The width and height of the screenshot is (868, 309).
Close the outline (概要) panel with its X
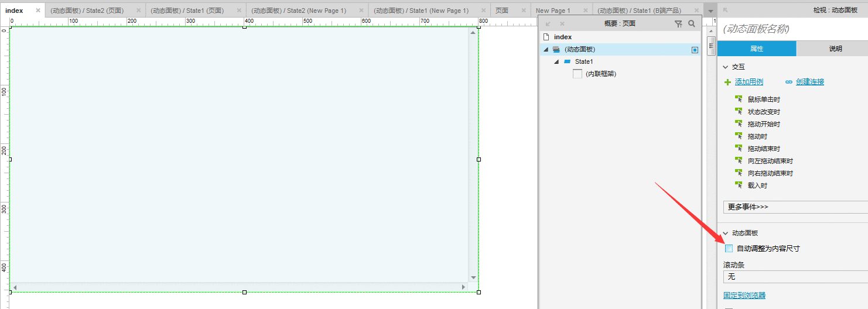(562, 24)
